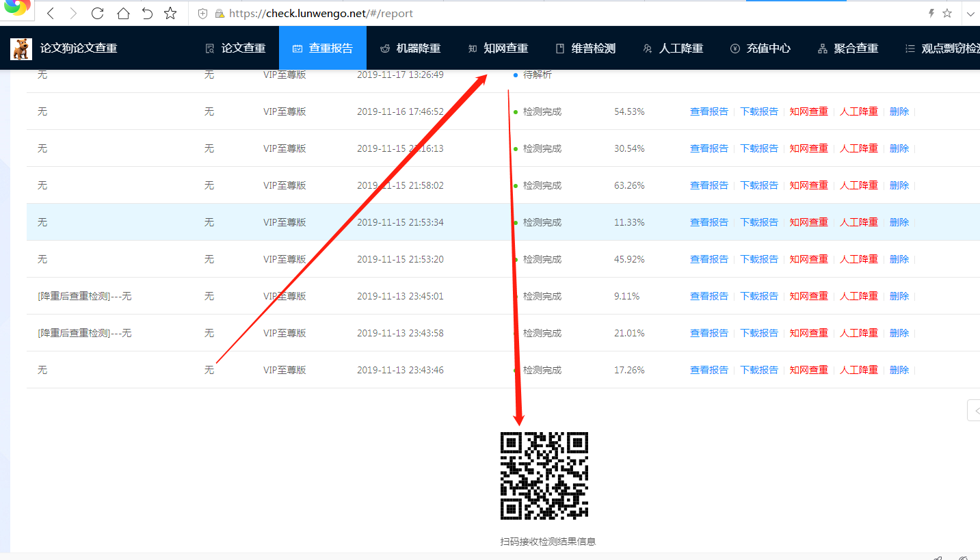View report for the 45.92% row
980x560 pixels.
point(709,259)
